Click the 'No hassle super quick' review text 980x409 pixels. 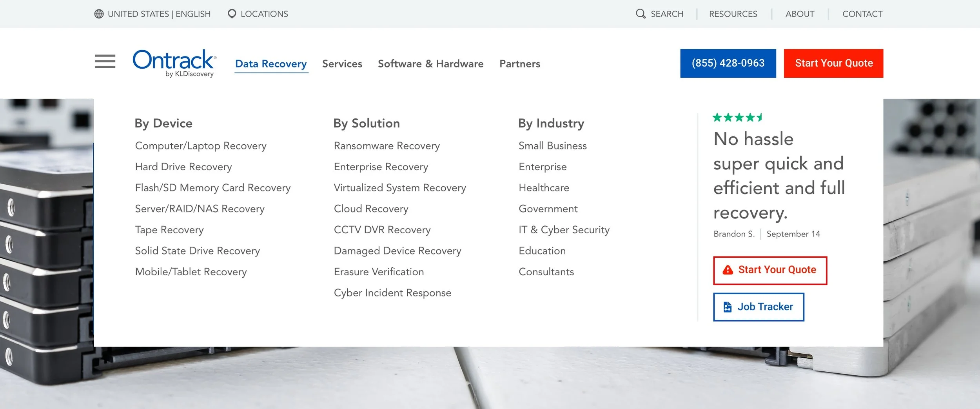pyautogui.click(x=779, y=176)
